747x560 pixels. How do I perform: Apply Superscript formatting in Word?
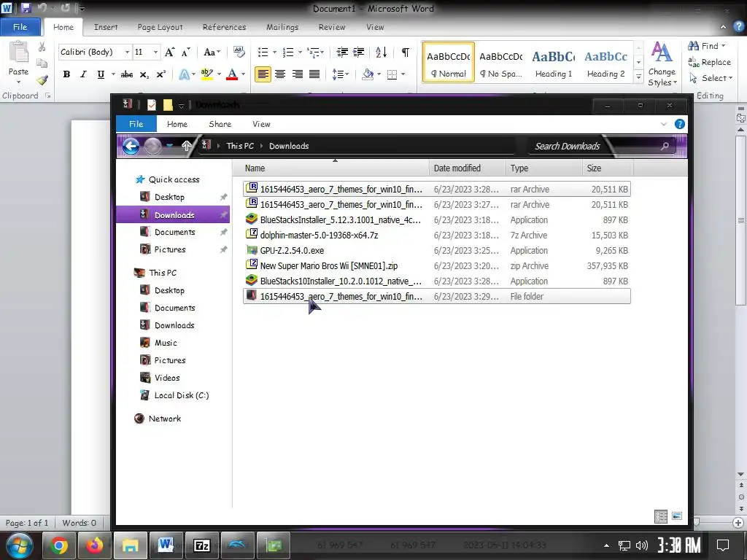[161, 74]
